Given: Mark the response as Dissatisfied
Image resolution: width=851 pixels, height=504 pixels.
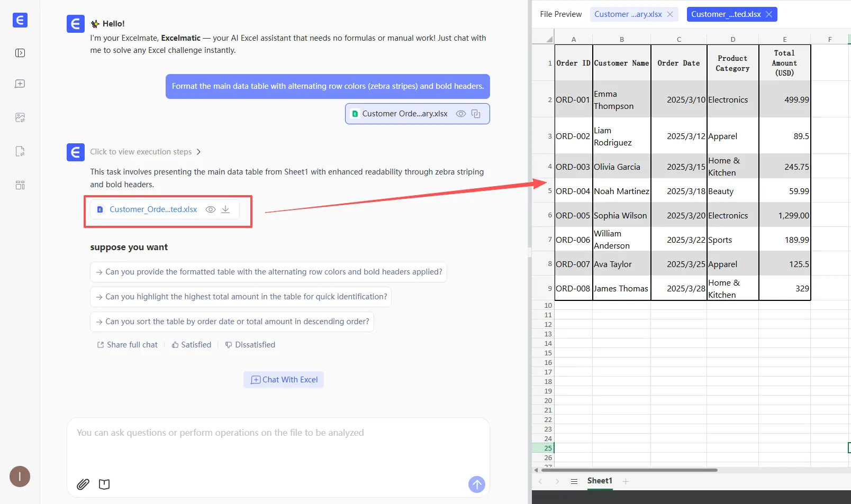Looking at the screenshot, I should (x=250, y=345).
